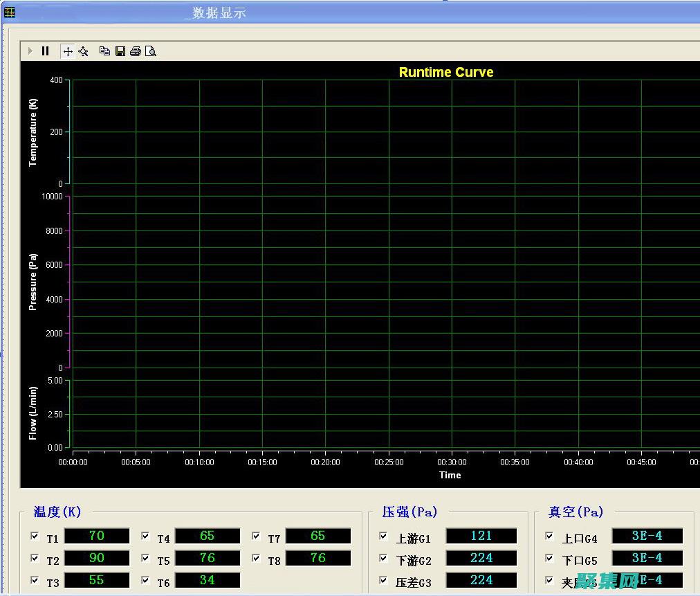Pause the runtime curve plotting
Image resolution: width=700 pixels, height=596 pixels.
click(46, 51)
